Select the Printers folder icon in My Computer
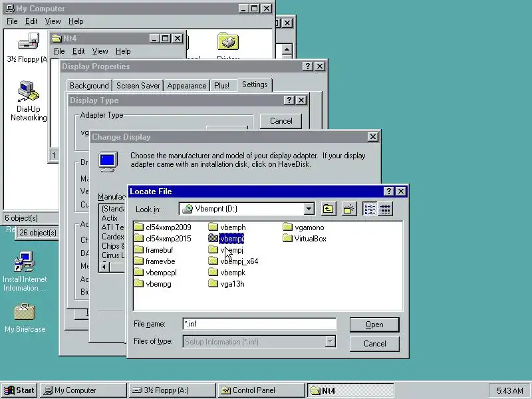532x399 pixels. (228, 43)
